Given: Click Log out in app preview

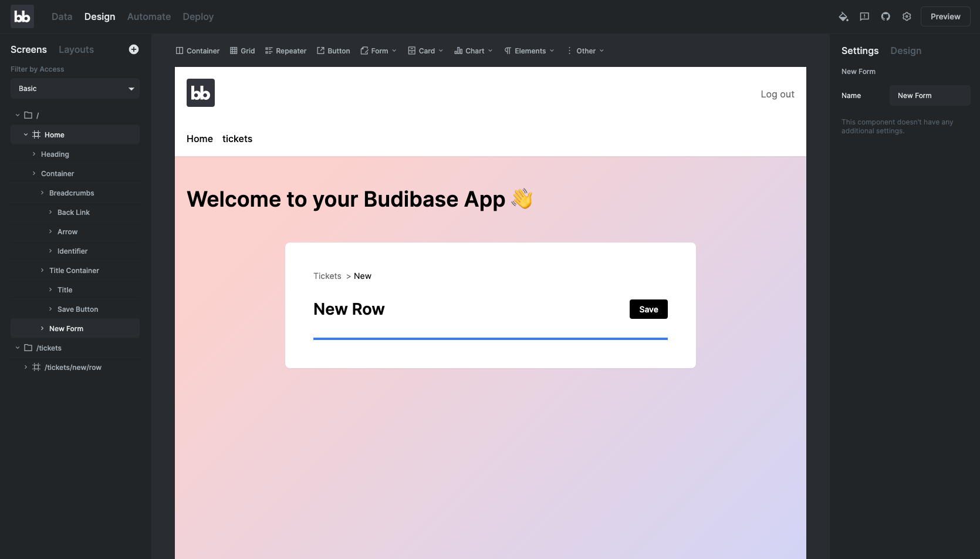Looking at the screenshot, I should (x=778, y=94).
